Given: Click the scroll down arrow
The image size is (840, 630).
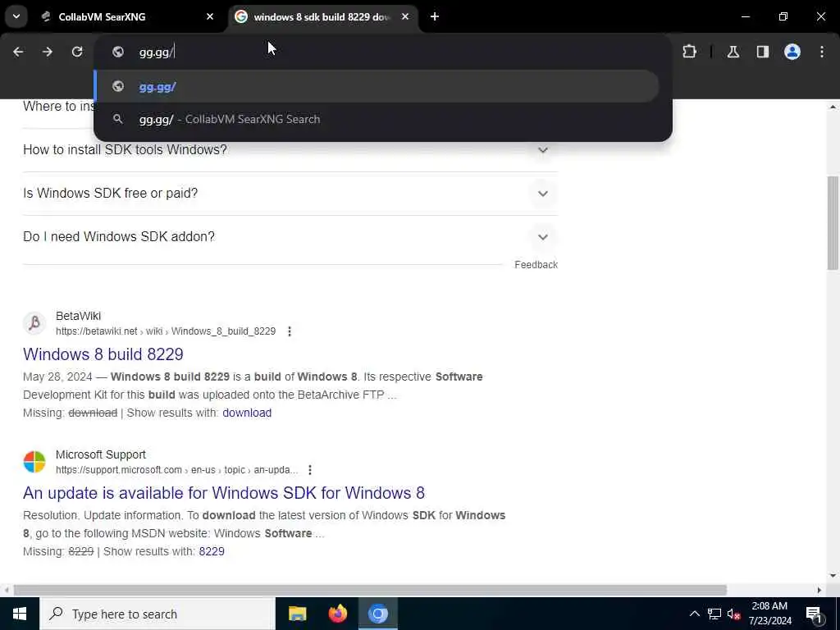Looking at the screenshot, I should click(x=833, y=576).
